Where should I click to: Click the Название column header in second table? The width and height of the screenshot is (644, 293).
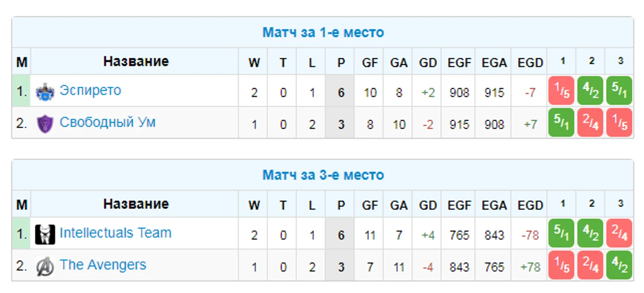(x=136, y=204)
